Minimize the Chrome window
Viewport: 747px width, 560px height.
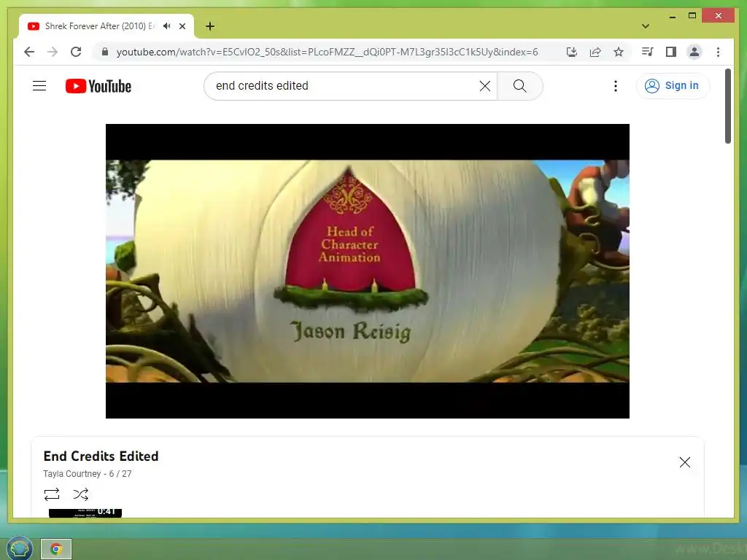click(672, 16)
